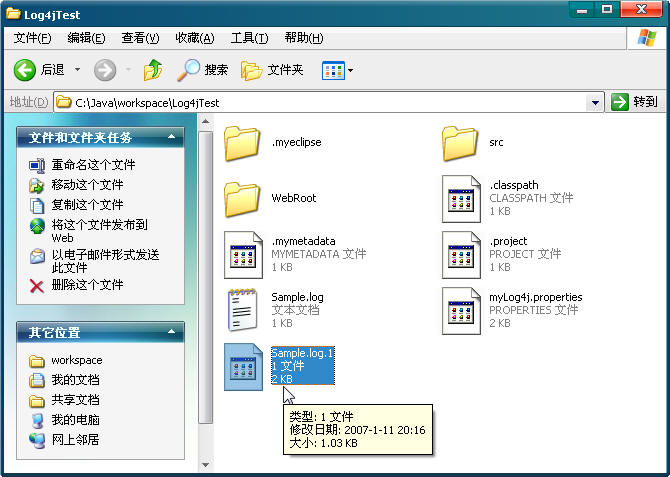This screenshot has height=477, width=670.
Task: Click the sidebar scrollbar up arrow
Action: tap(206, 122)
